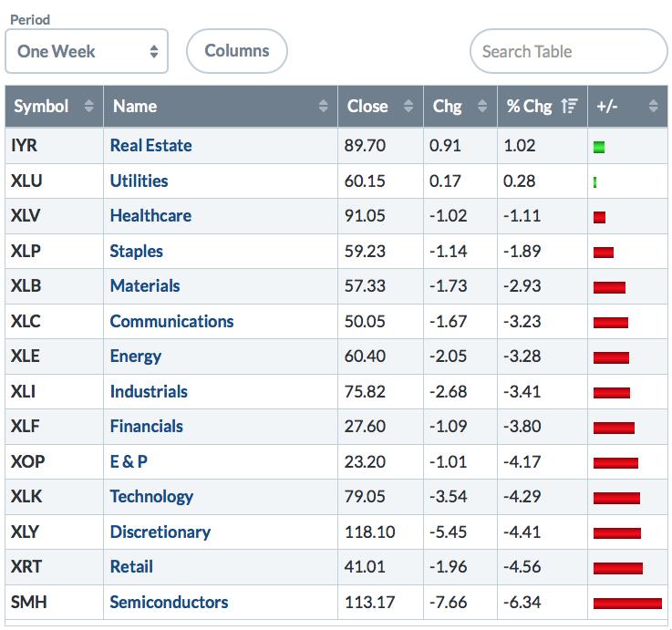
Task: Click the Name column sort arrows
Action: tap(323, 107)
